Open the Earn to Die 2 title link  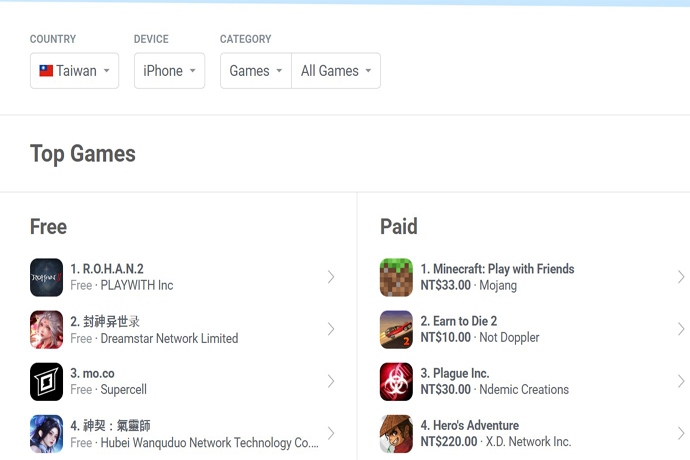click(459, 321)
